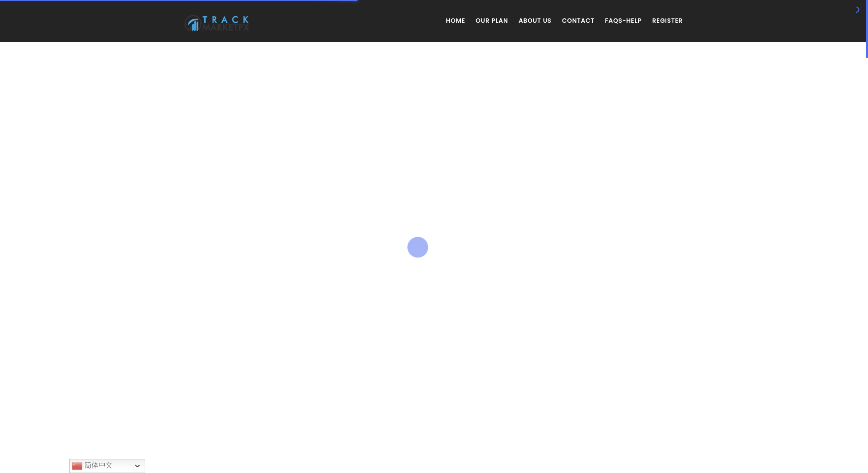868x473 pixels.
Task: Click the REGISTER link
Action: point(667,21)
